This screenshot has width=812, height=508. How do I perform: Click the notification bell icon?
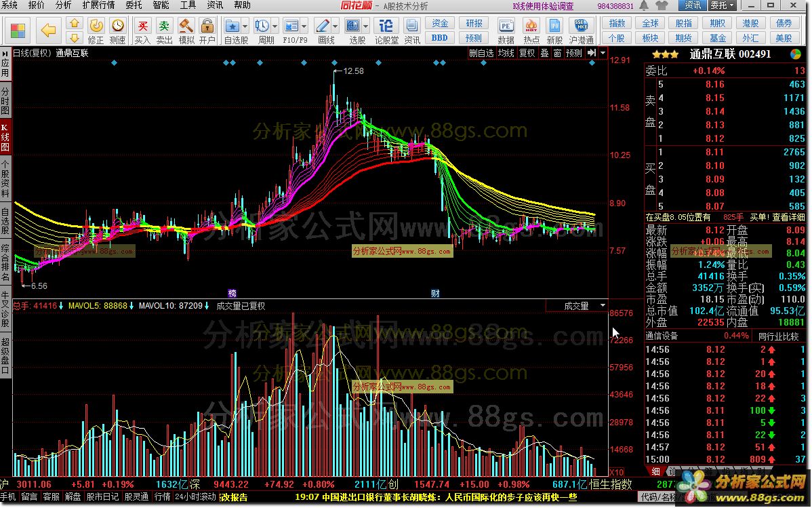point(644,5)
